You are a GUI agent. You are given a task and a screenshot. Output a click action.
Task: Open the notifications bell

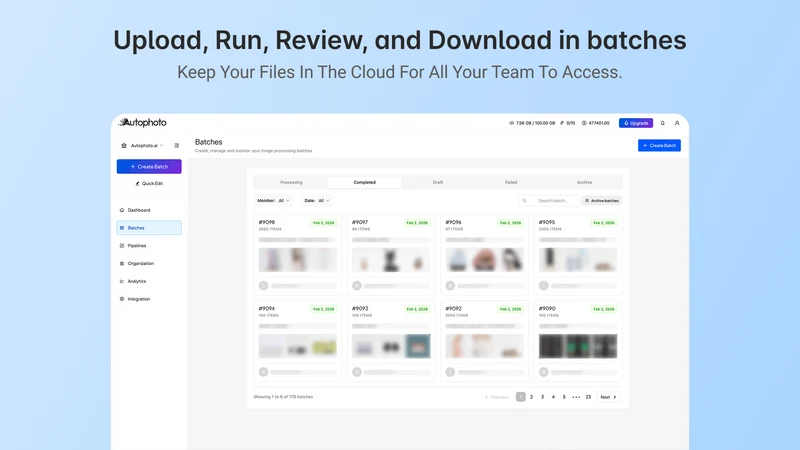tap(662, 123)
